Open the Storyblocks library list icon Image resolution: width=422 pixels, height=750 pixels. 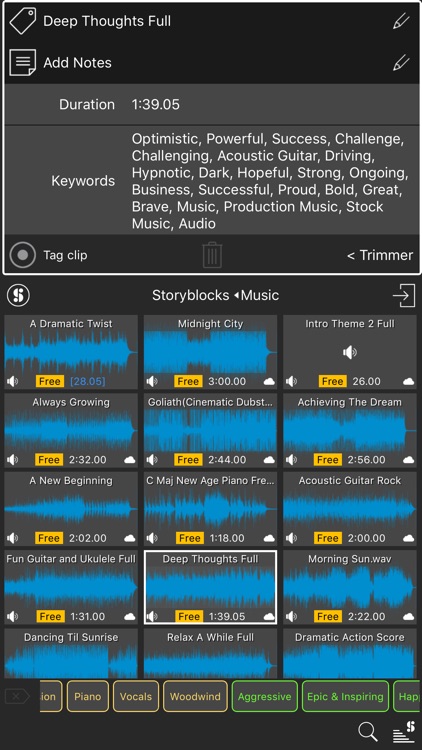(x=403, y=732)
